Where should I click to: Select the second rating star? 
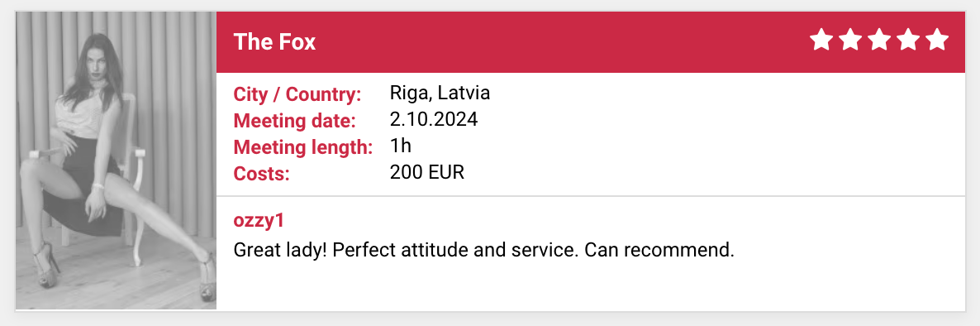[x=850, y=40]
